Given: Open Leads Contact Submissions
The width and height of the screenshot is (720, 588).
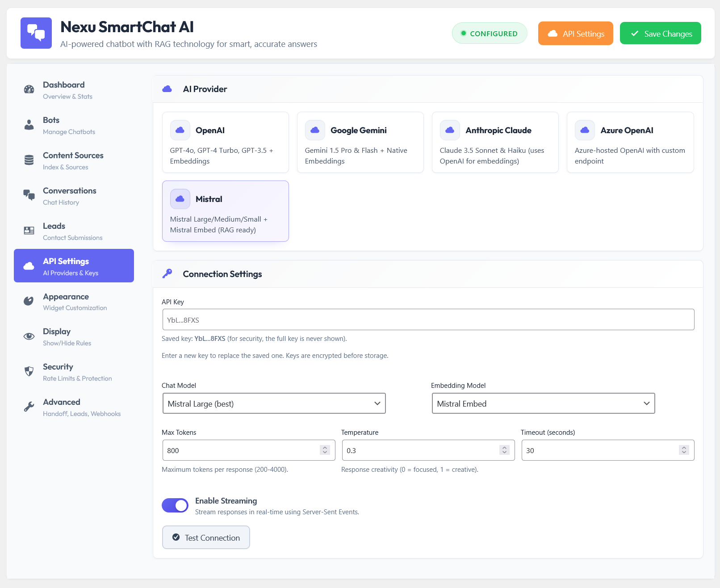Looking at the screenshot, I should pyautogui.click(x=74, y=231).
